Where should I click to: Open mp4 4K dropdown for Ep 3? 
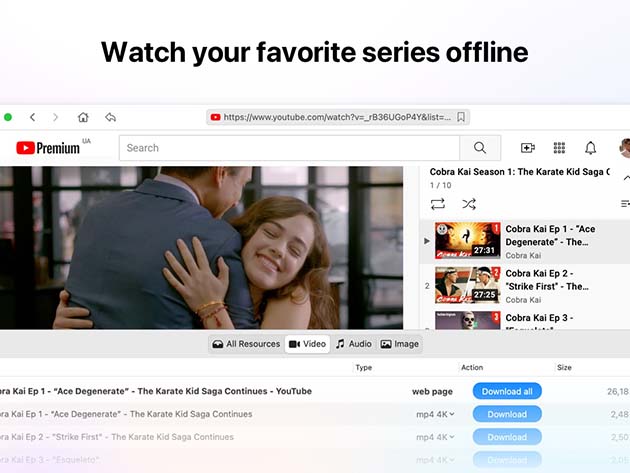(x=435, y=460)
